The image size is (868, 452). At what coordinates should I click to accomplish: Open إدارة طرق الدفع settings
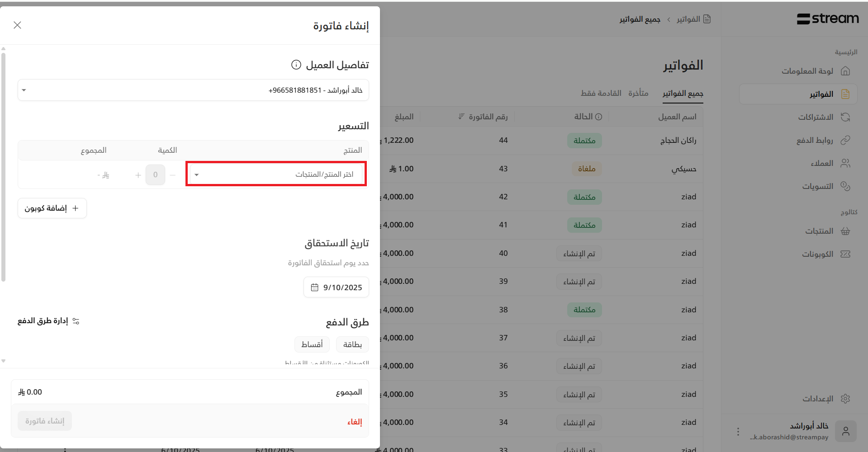click(48, 321)
